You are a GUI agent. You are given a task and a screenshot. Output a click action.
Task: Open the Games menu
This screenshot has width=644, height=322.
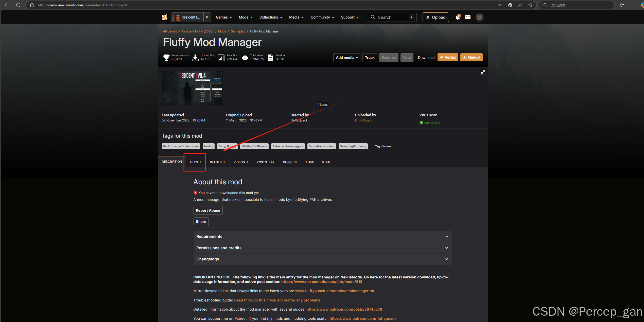224,17
